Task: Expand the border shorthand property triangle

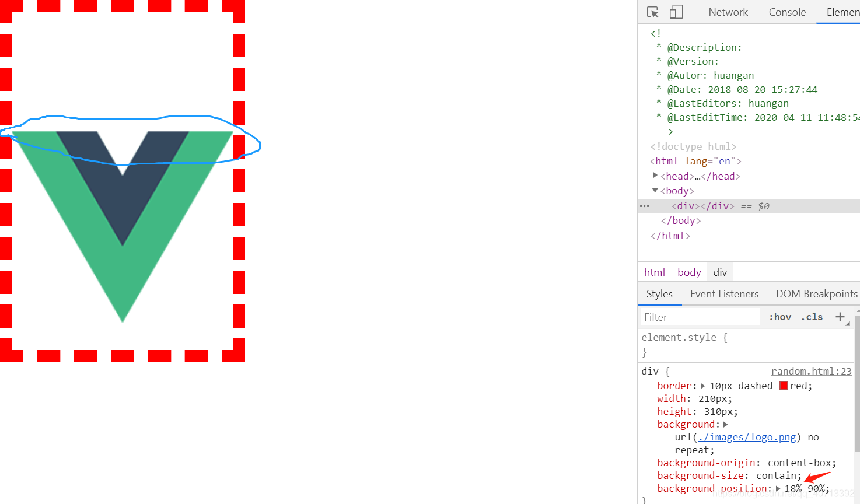Action: [x=702, y=386]
